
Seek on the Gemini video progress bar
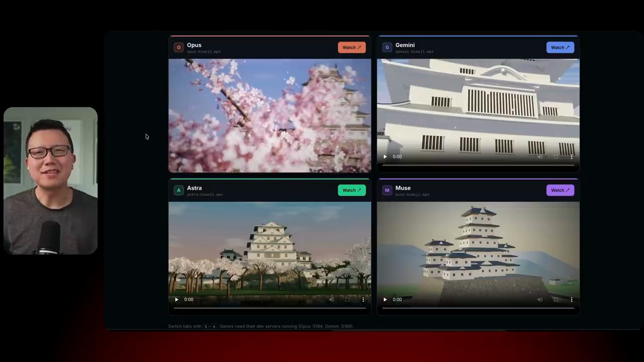tap(478, 165)
